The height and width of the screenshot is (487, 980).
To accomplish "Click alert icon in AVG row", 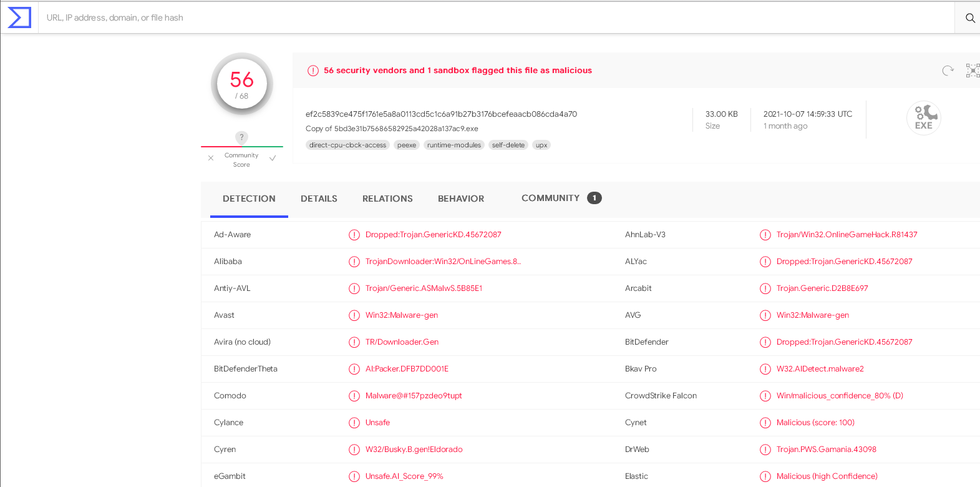I will pyautogui.click(x=765, y=315).
